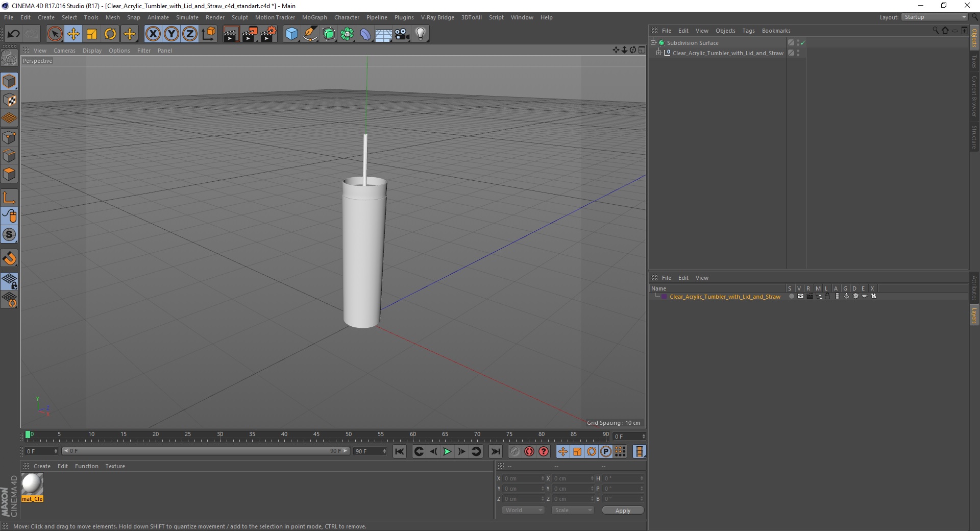
Task: Open the array modeling objects icon
Action: tap(347, 34)
